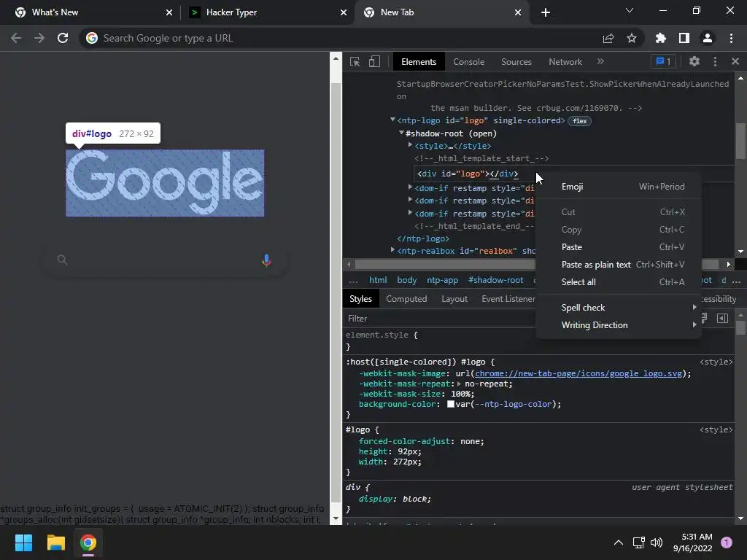Click the search magnifier icon in realbox
747x560 pixels.
coord(62,260)
